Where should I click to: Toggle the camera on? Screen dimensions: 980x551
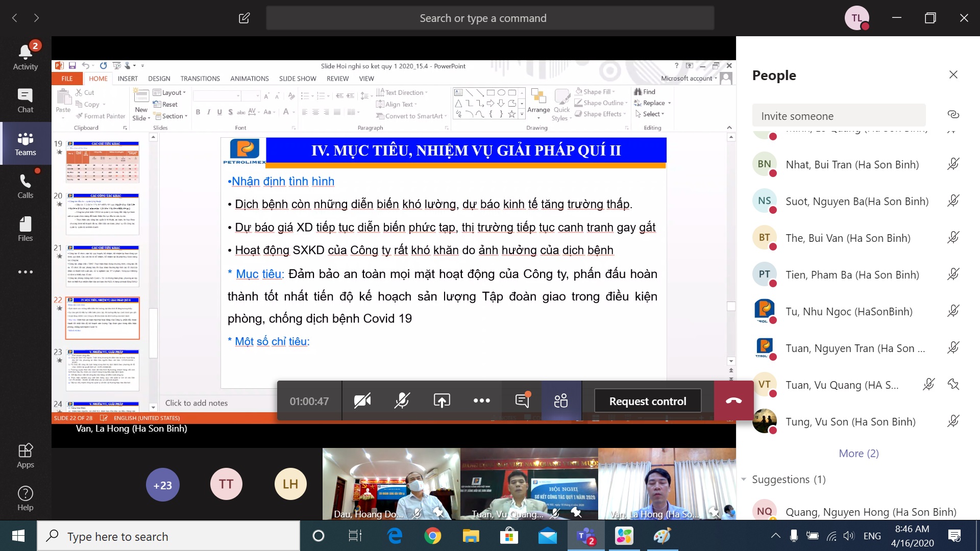pyautogui.click(x=362, y=401)
